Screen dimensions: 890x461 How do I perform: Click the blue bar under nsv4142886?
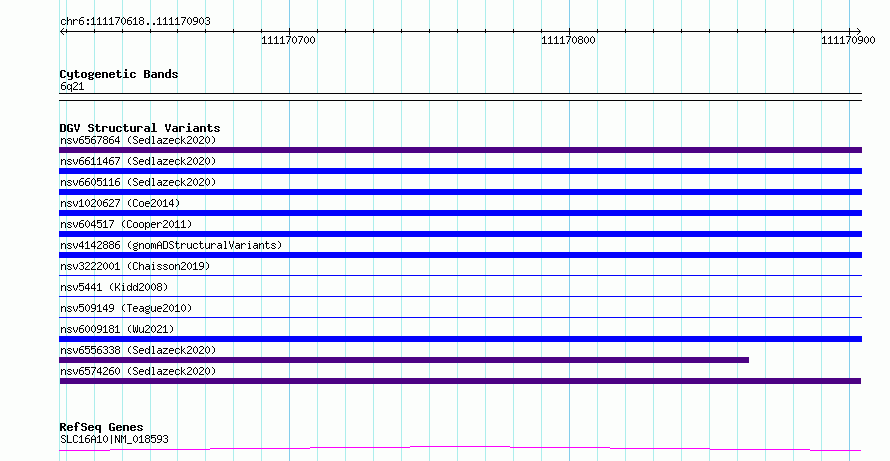coord(460,255)
